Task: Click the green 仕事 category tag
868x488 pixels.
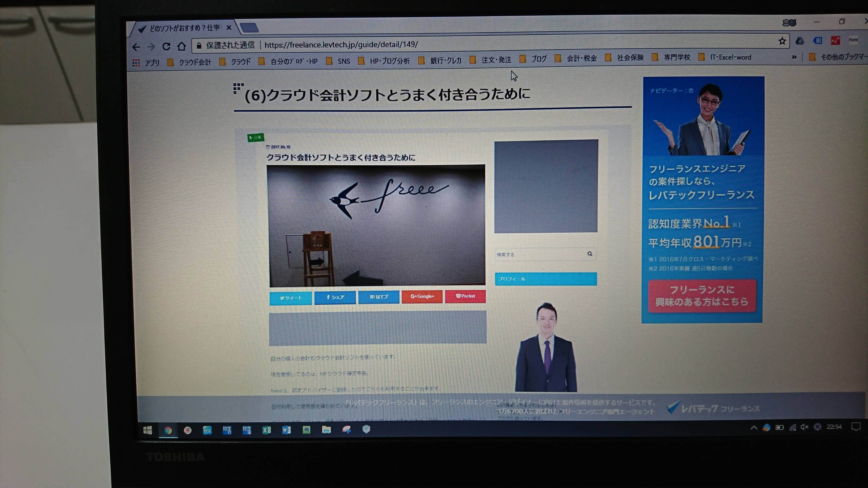Action: (256, 137)
